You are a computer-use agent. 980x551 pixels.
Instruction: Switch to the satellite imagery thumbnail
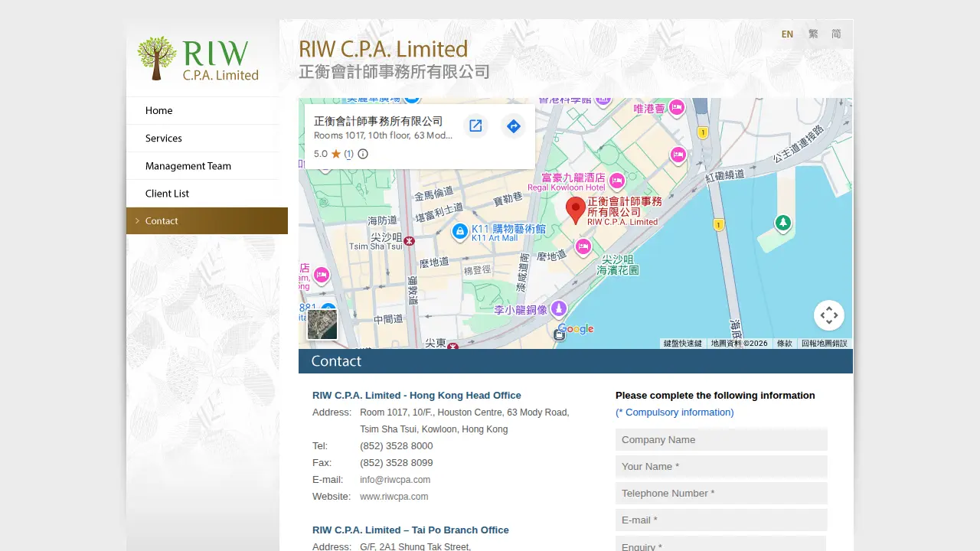(322, 324)
